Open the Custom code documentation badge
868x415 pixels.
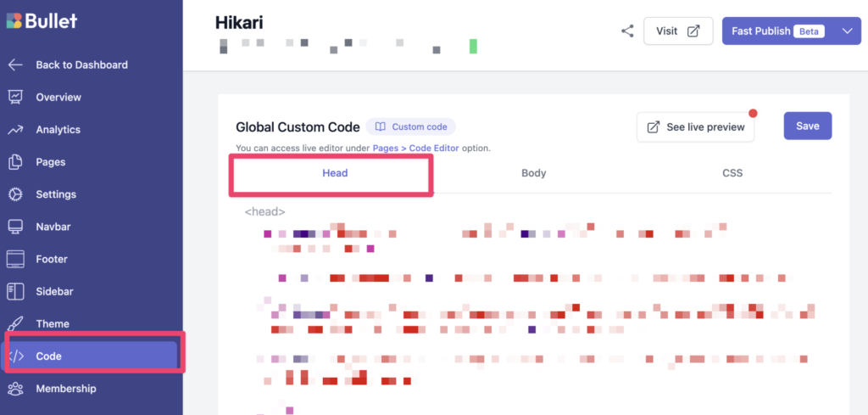tap(410, 127)
